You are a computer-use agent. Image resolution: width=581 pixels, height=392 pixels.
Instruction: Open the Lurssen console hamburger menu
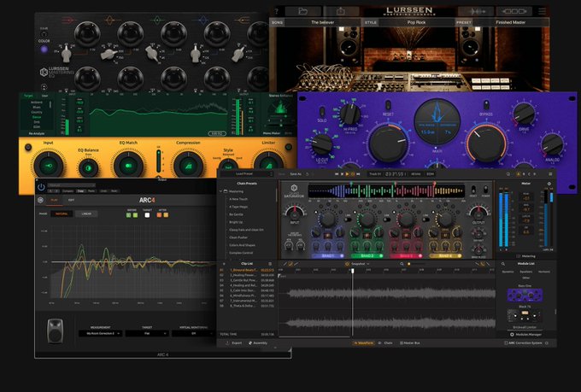[x=542, y=11]
